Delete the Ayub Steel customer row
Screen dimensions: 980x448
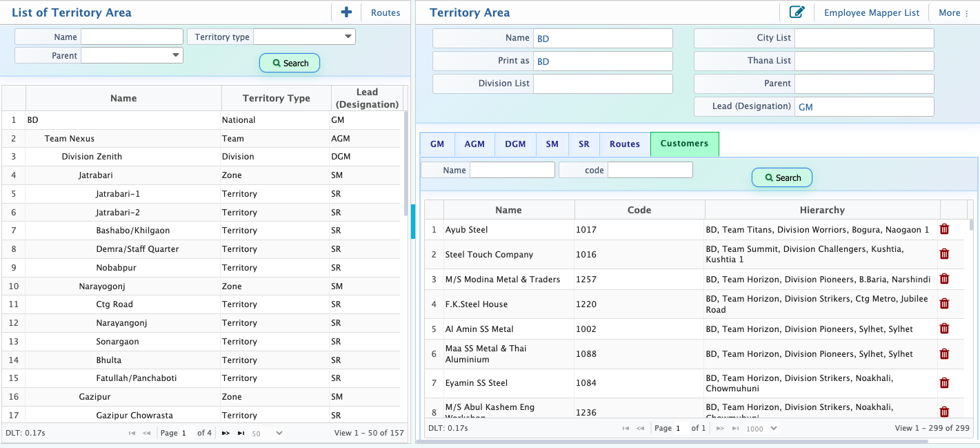[944, 230]
